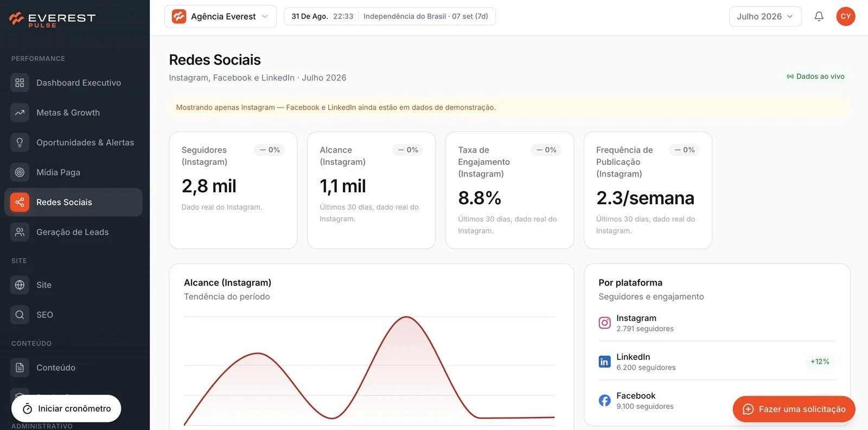Viewport: 868px width, 430px height.
Task: Click the 8.8% engagement rate value
Action: 480,198
